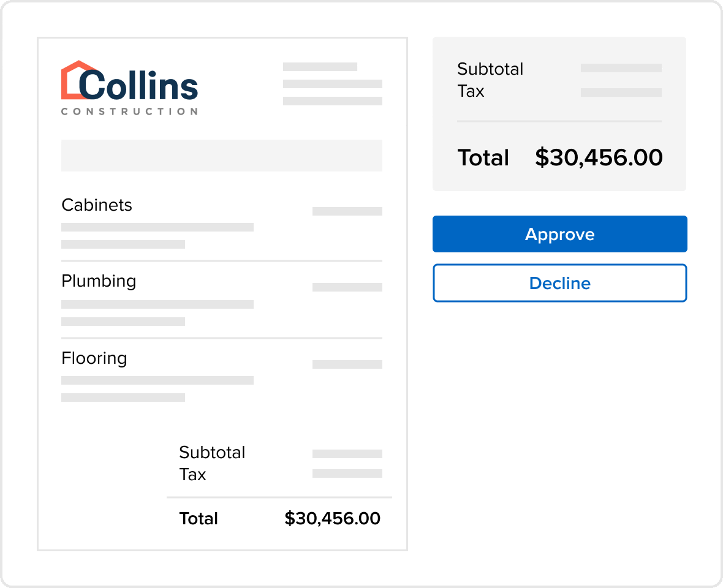Click the summary panel Total $30,456.00
Image resolution: width=723 pixels, height=588 pixels.
pyautogui.click(x=599, y=157)
